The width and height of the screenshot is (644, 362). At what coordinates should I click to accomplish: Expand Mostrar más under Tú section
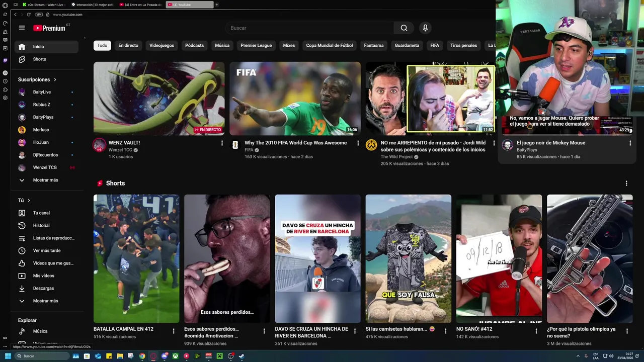(46, 301)
